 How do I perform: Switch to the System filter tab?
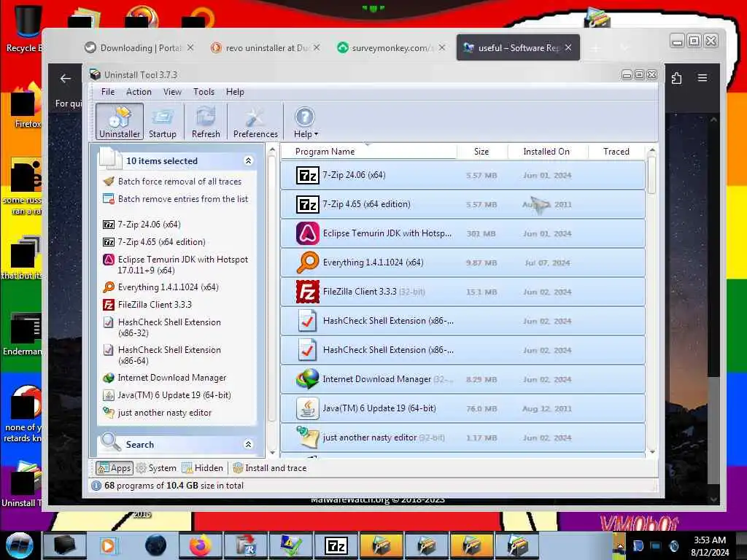click(x=156, y=468)
